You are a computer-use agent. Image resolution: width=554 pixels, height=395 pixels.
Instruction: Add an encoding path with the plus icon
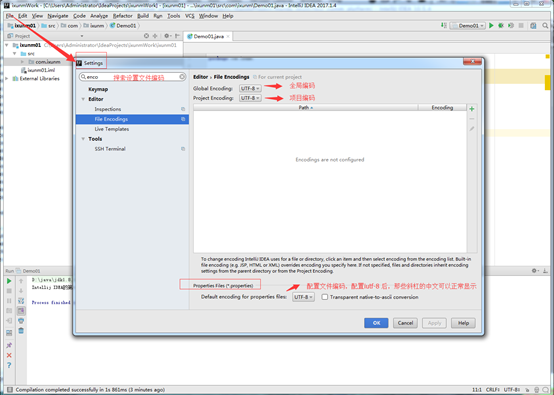point(472,109)
